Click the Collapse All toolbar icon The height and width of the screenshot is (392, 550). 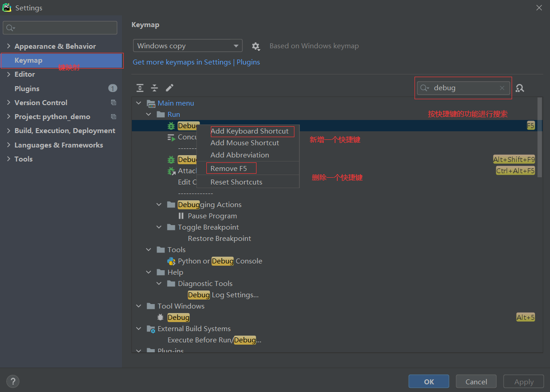[154, 88]
